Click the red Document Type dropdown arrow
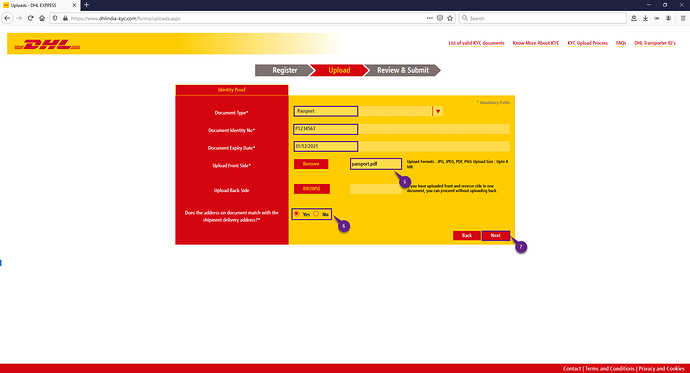Viewport: 690px width, 373px height. pyautogui.click(x=437, y=111)
